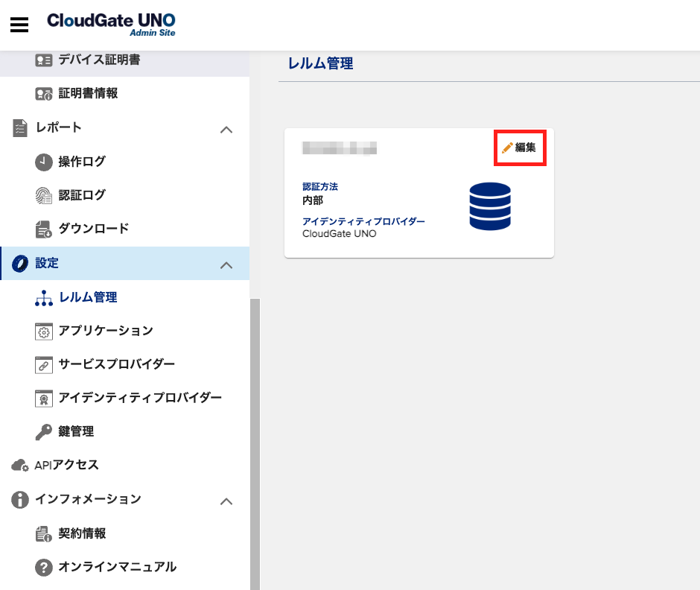The width and height of the screenshot is (700, 590).
Task: Collapse the インフォメーション section chevron
Action: click(227, 501)
